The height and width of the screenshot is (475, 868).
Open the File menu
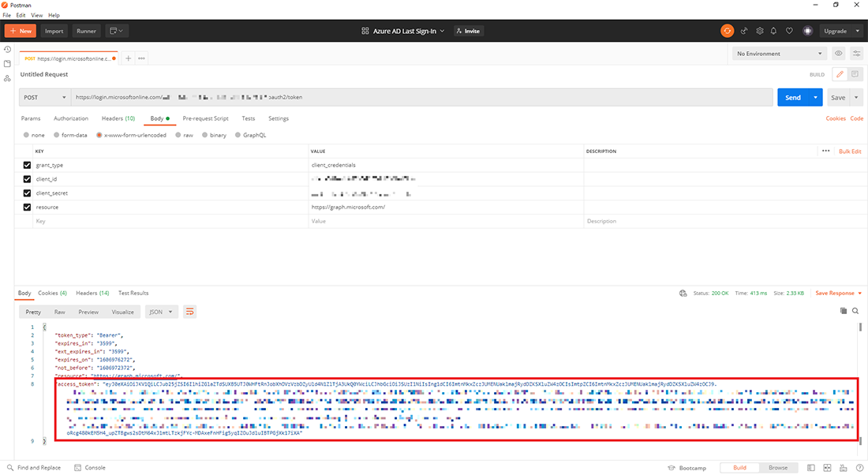(x=6, y=16)
